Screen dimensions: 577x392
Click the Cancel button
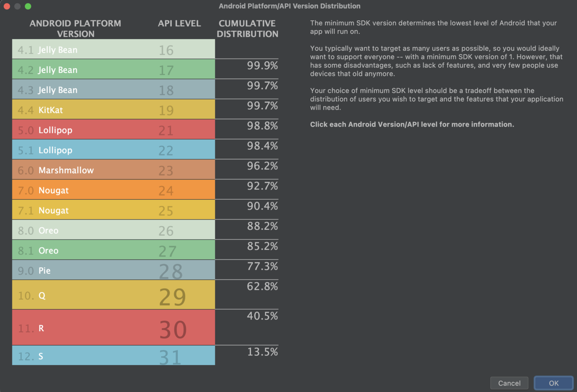click(x=509, y=383)
